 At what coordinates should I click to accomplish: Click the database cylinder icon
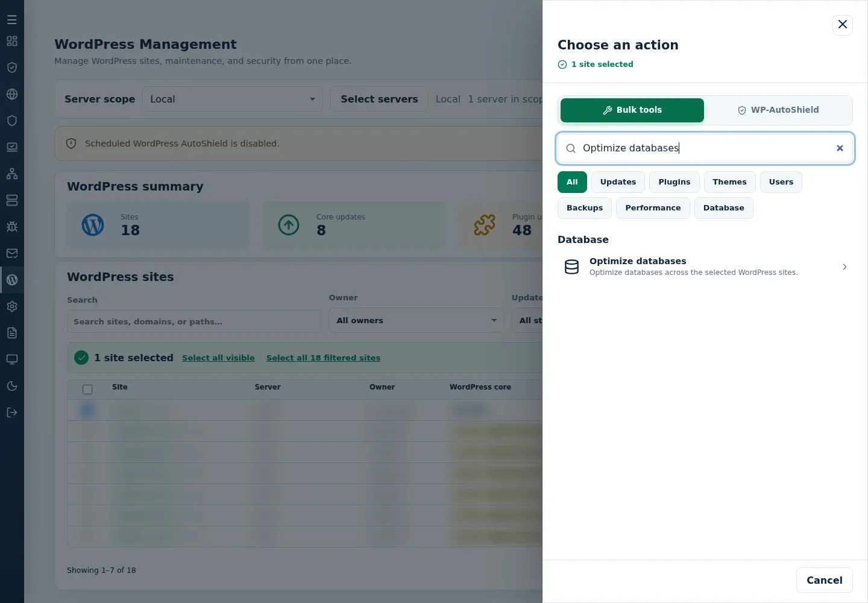571,267
